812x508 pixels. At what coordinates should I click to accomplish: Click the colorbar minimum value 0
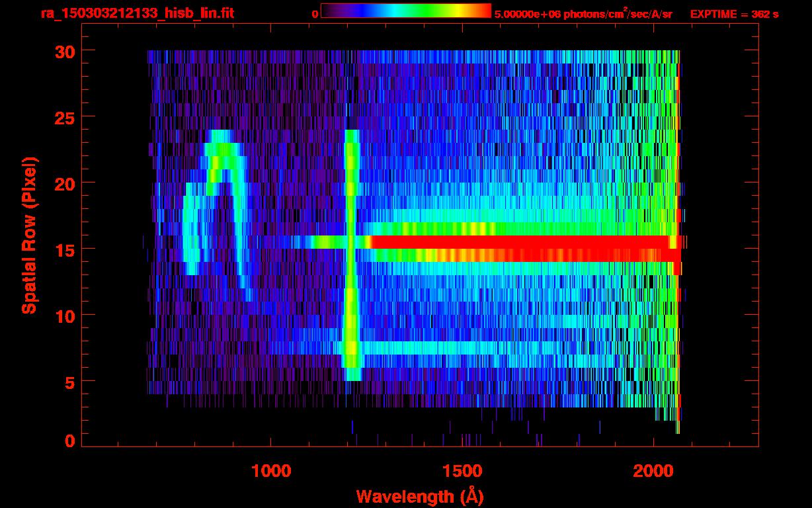(x=315, y=14)
